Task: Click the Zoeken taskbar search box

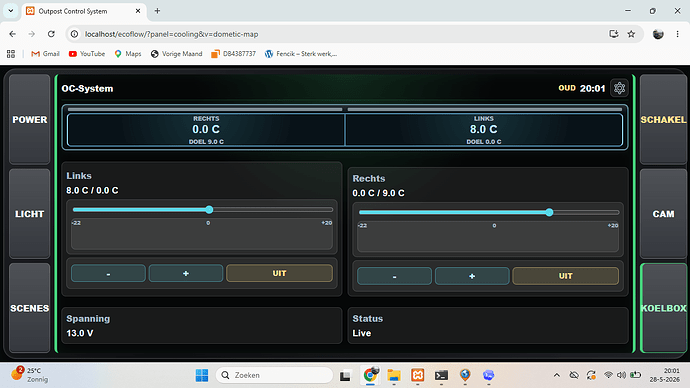Action: click(x=274, y=375)
